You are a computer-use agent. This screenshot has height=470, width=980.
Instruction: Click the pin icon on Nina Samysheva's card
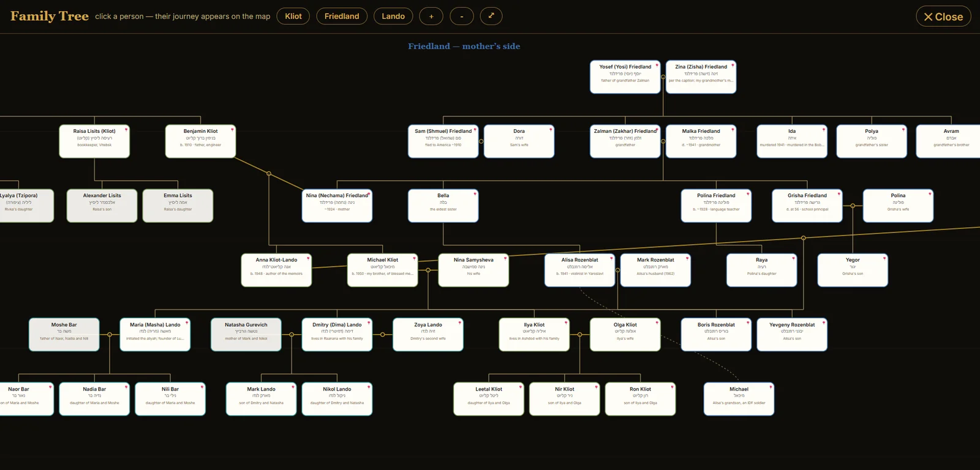coord(505,258)
